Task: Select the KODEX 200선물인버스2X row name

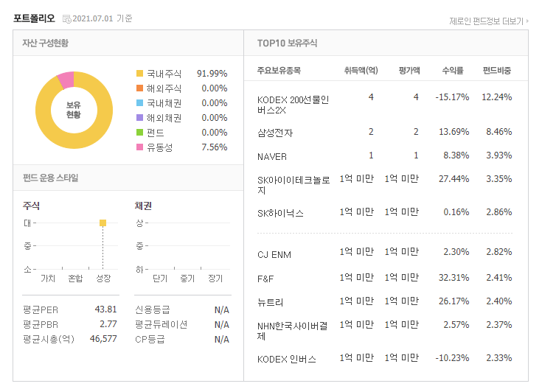Action: [293, 105]
